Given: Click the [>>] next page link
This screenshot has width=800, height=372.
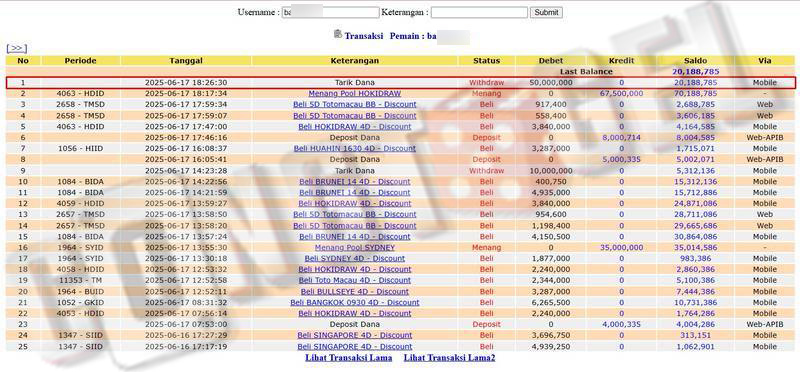Looking at the screenshot, I should click(16, 48).
